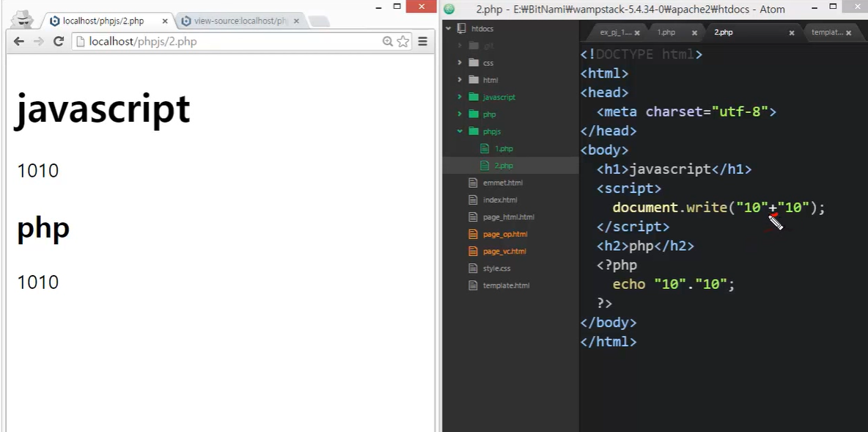Close the view-source Chrome tab
This screenshot has width=868, height=432.
(296, 21)
